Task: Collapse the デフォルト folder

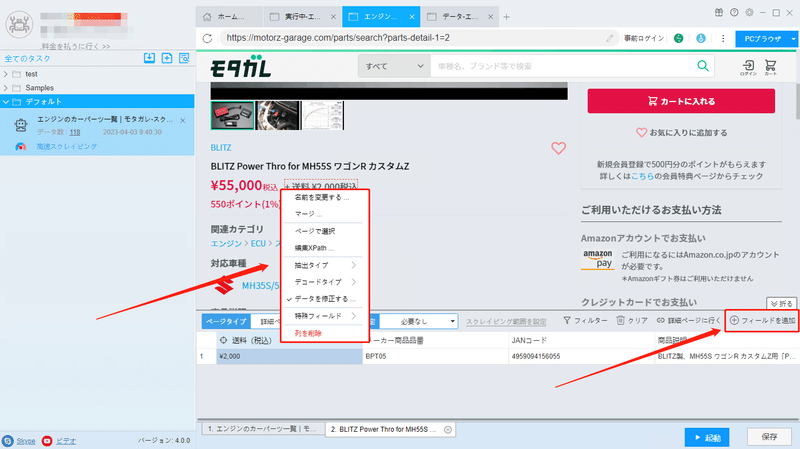Action: click(6, 102)
